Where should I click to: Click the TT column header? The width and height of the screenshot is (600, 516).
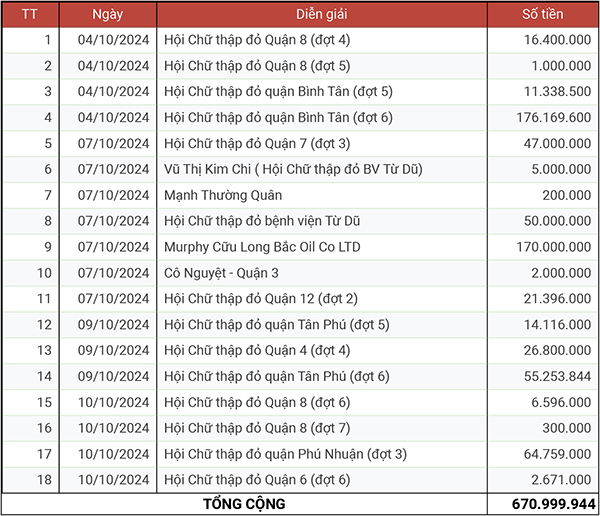coord(30,14)
